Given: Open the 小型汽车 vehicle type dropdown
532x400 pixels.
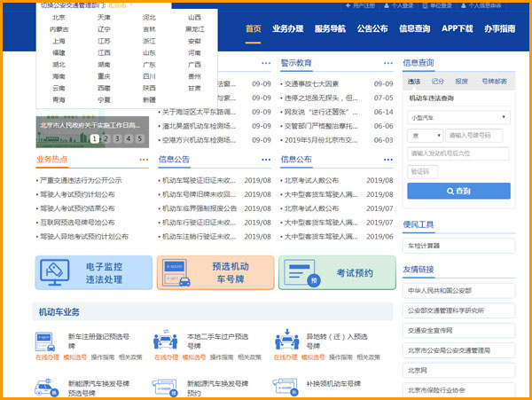Looking at the screenshot, I should pos(458,117).
